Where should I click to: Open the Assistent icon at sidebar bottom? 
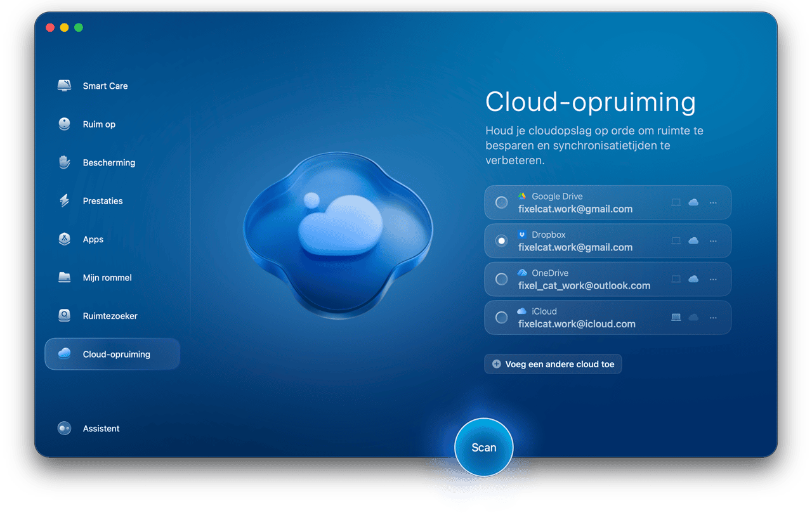pos(64,429)
